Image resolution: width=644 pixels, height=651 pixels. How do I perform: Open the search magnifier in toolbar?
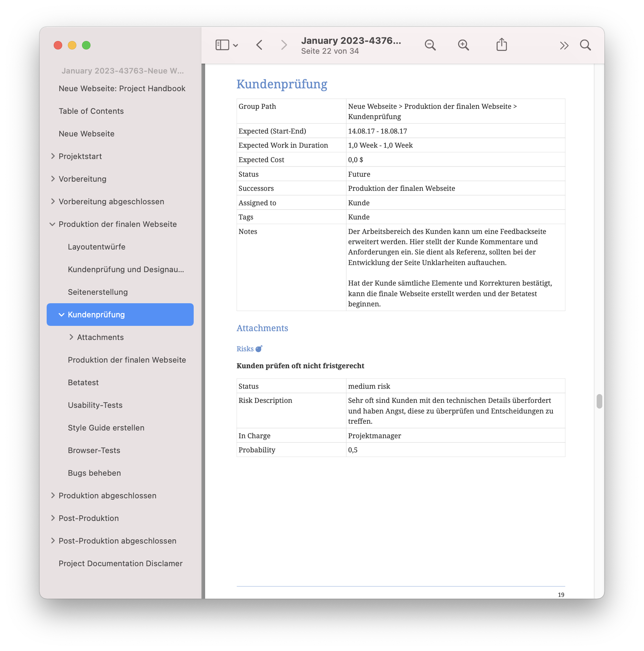point(585,45)
